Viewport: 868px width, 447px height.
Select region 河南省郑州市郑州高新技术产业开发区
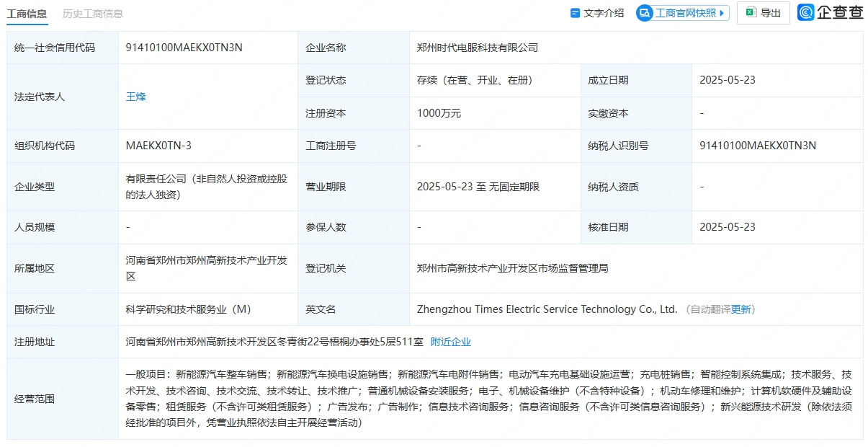coord(207,268)
